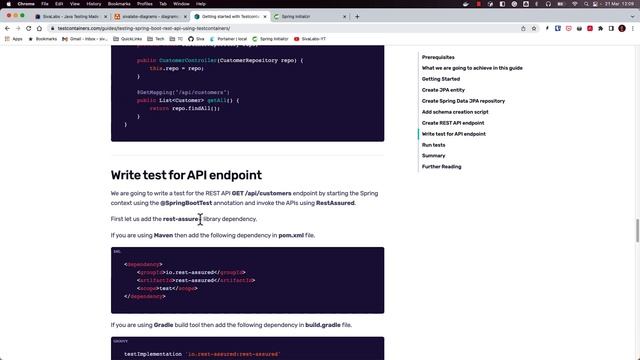Open the GitHub Siva bookmark
The image size is (640, 360).
click(196, 39)
